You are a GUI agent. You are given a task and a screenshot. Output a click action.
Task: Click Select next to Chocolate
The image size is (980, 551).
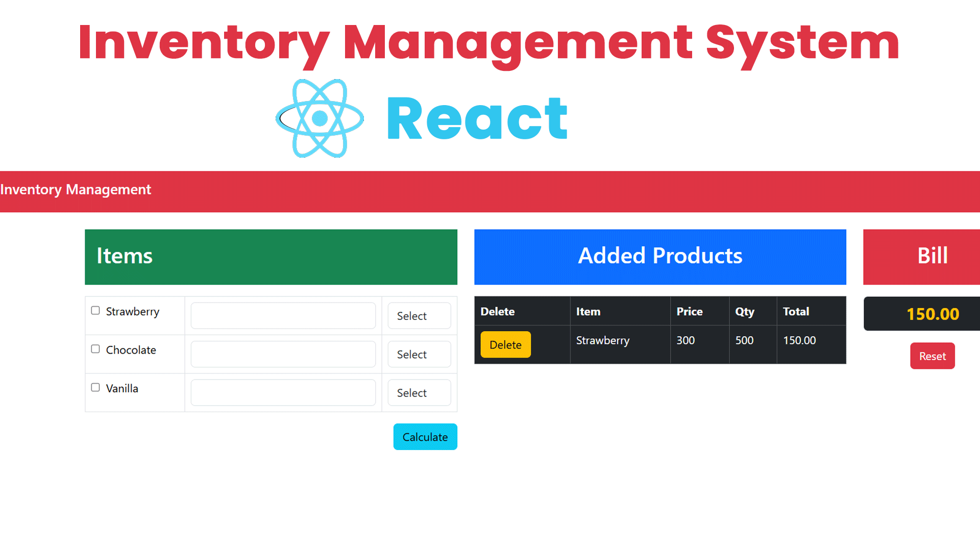[419, 354]
